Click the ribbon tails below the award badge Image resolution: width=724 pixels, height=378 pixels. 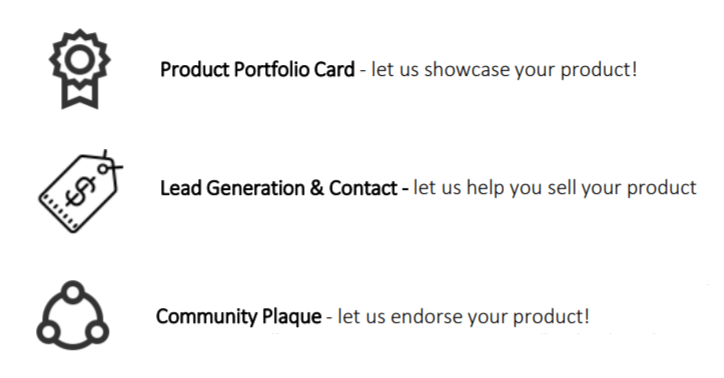[x=80, y=96]
